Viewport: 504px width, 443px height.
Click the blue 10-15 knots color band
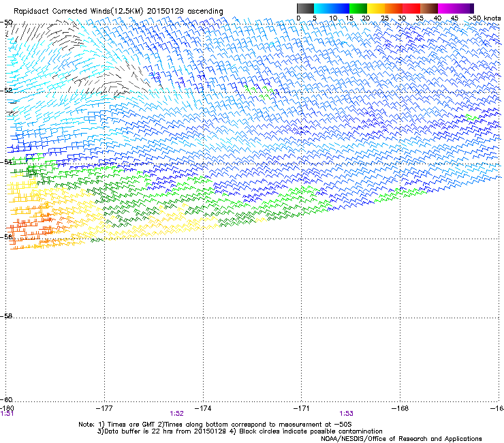341,8
